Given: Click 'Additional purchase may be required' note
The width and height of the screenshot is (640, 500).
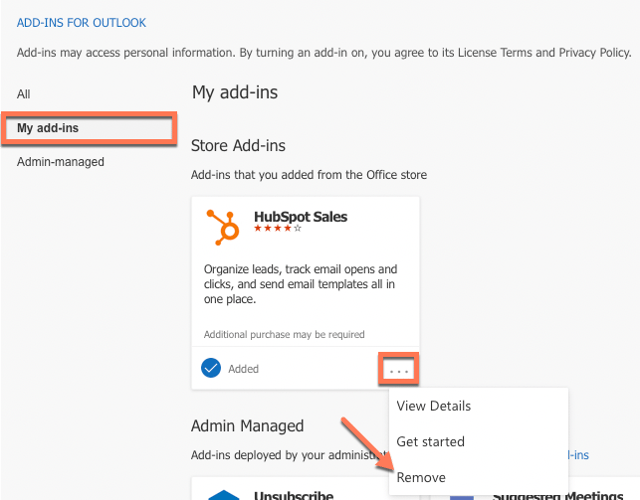Looking at the screenshot, I should 284,335.
